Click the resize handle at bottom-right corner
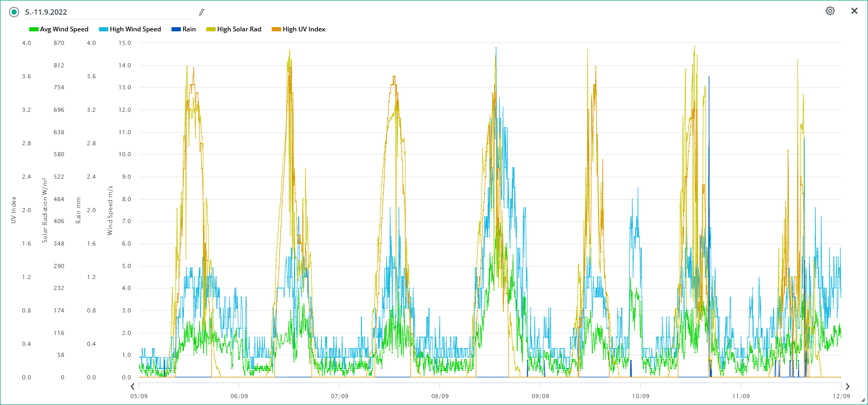 click(x=863, y=400)
